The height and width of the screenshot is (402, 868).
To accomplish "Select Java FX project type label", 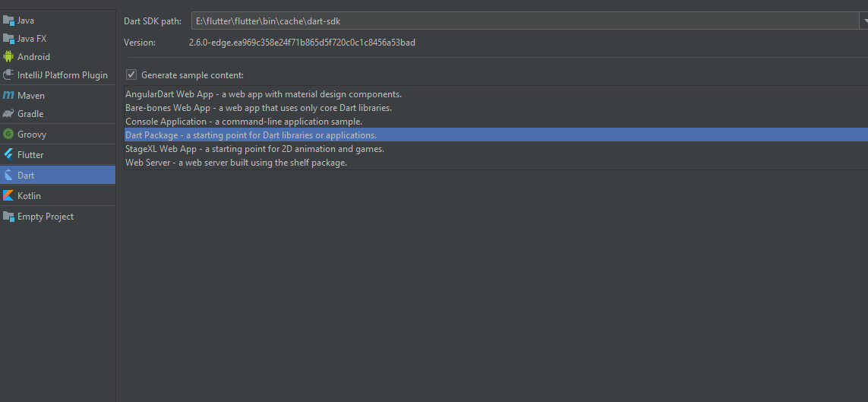I will click(32, 39).
